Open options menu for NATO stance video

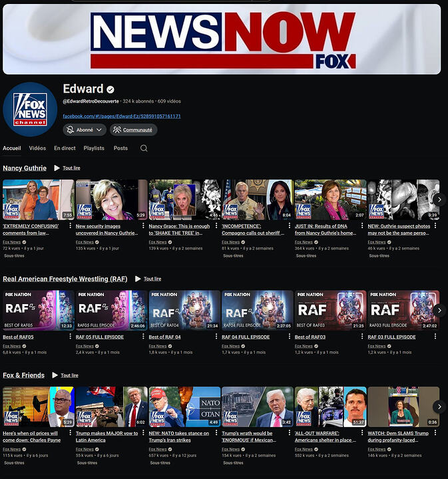(x=216, y=432)
